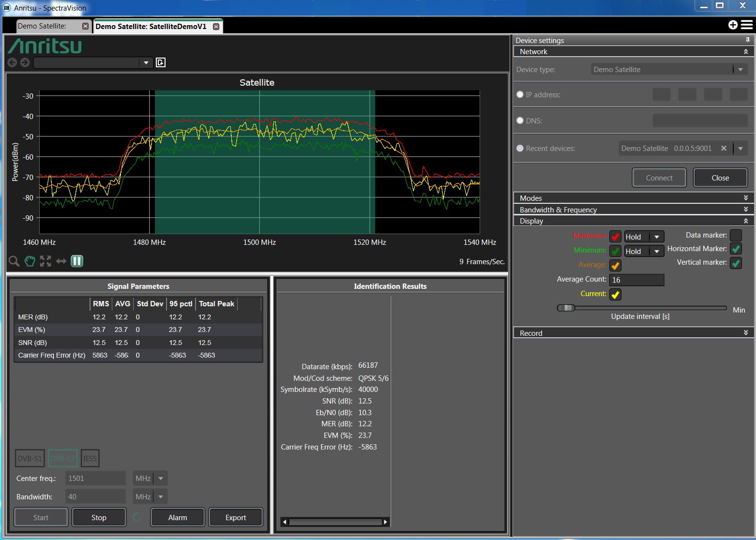
Task: Open the Maximum Hold dropdown
Action: [x=656, y=237]
